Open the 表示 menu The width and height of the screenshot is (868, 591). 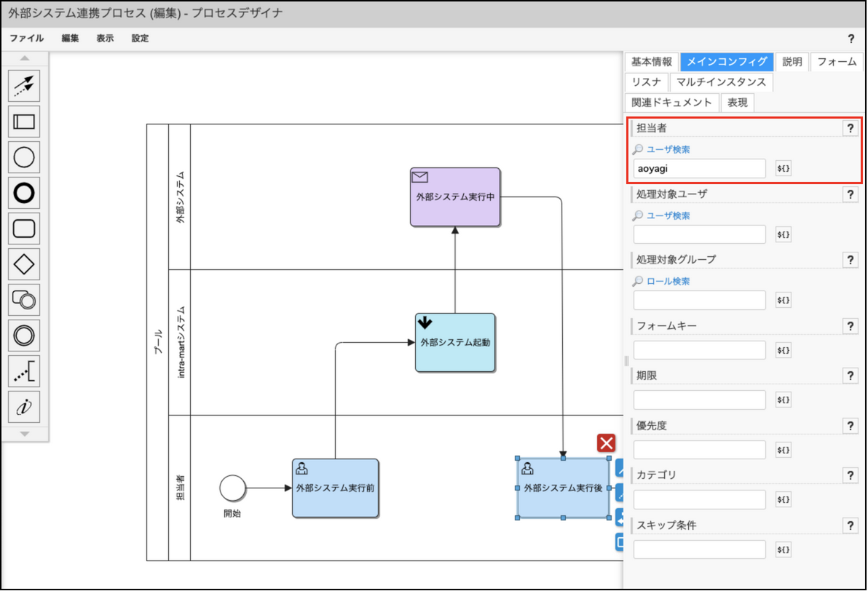(104, 39)
